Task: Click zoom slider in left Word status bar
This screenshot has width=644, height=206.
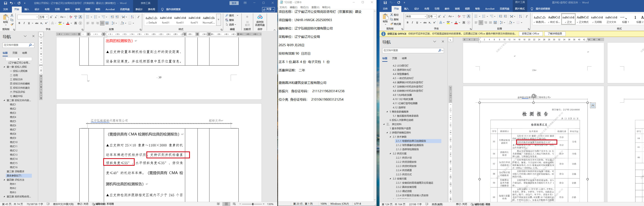Action: coord(253,204)
